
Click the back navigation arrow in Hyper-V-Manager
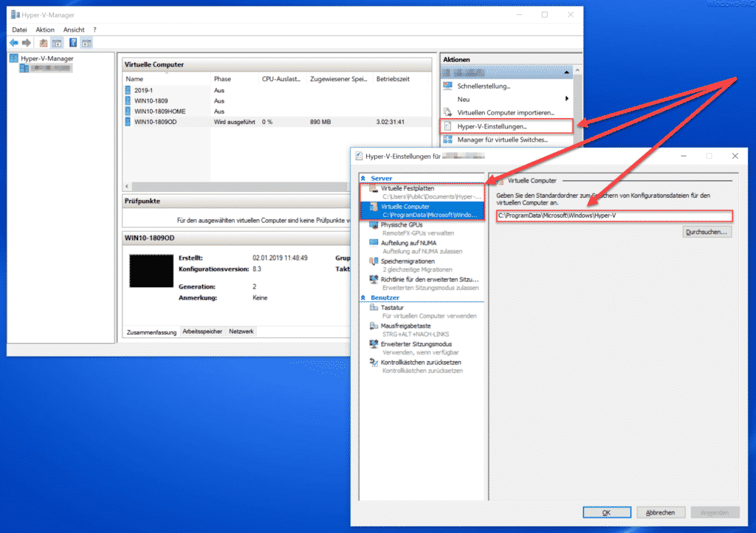click(13, 42)
